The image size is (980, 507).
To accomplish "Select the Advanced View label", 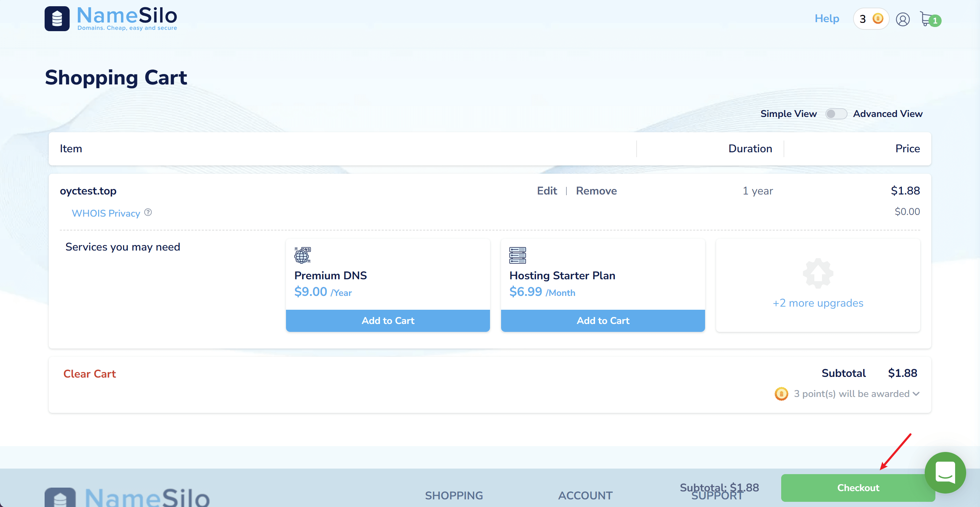I will (x=888, y=114).
